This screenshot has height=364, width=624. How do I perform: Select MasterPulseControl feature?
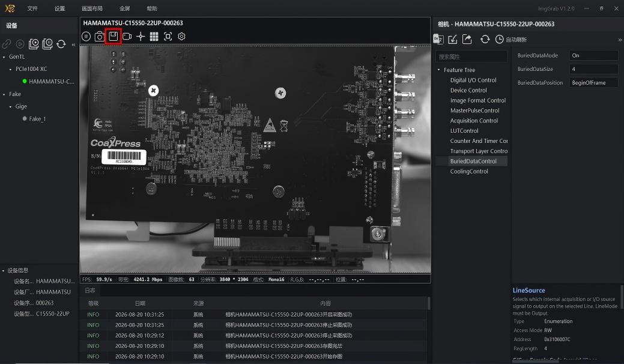[x=474, y=111]
